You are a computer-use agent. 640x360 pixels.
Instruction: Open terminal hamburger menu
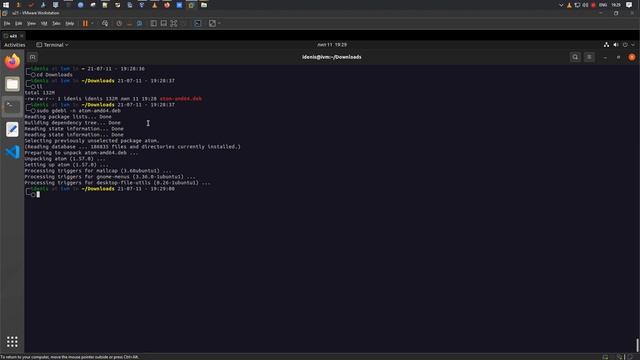[x=589, y=57]
